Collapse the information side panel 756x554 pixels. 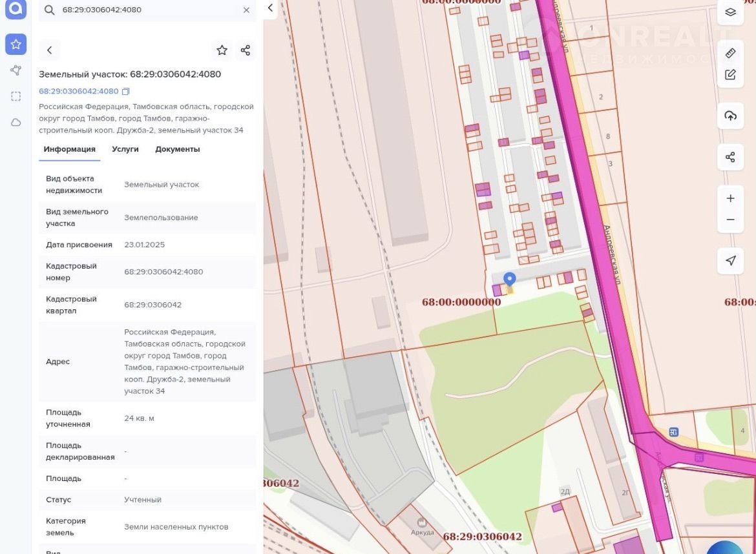pyautogui.click(x=270, y=8)
